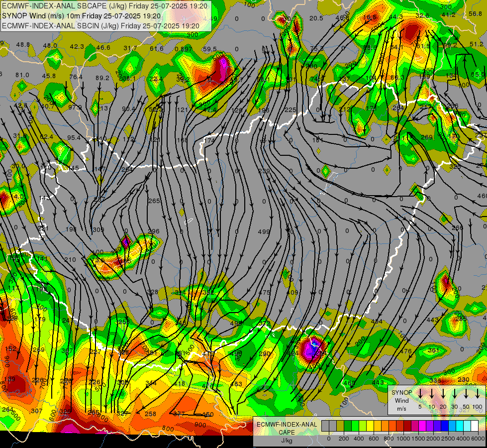
Task: Pick the bright magenta swatch in CAPE scale
Action: (x=422, y=426)
